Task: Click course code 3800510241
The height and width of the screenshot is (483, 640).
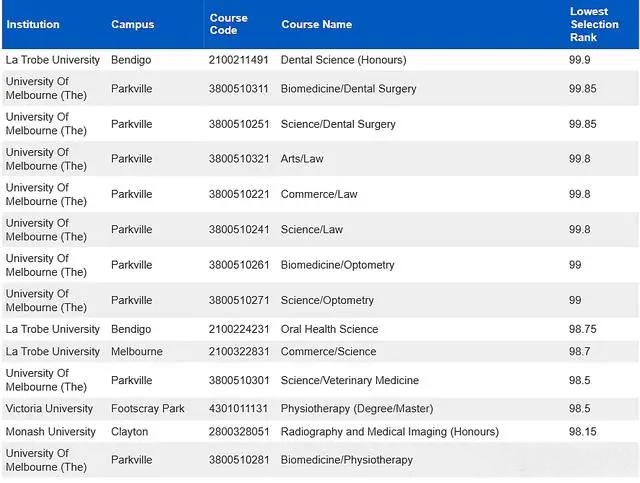Action: click(239, 230)
